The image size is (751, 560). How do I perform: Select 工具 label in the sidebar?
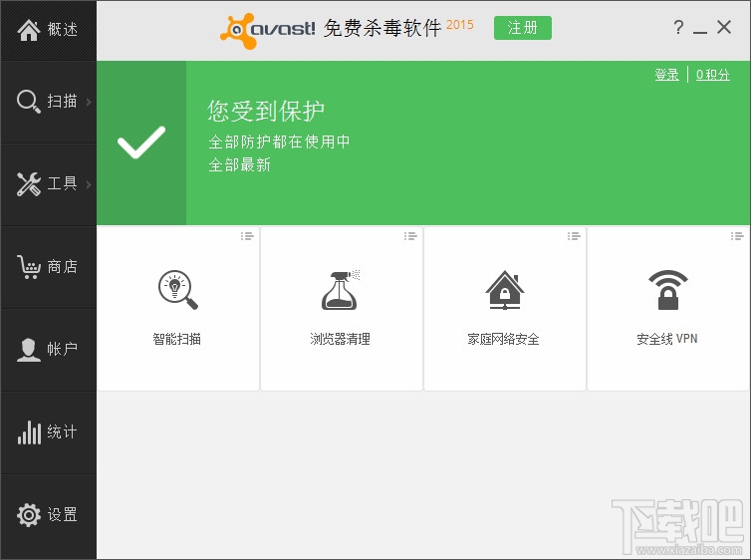63,184
